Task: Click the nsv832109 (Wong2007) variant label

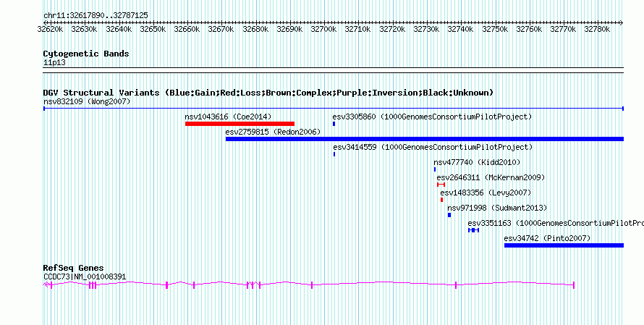Action: pyautogui.click(x=87, y=101)
